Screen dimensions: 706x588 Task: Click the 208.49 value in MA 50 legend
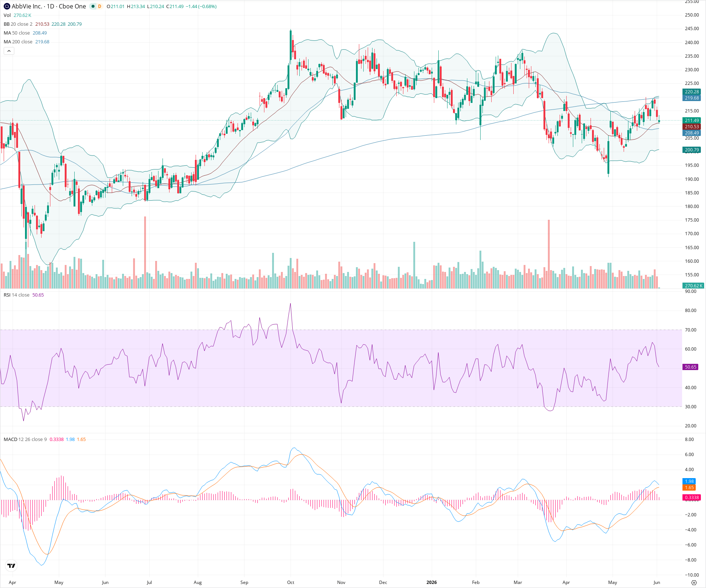click(40, 33)
